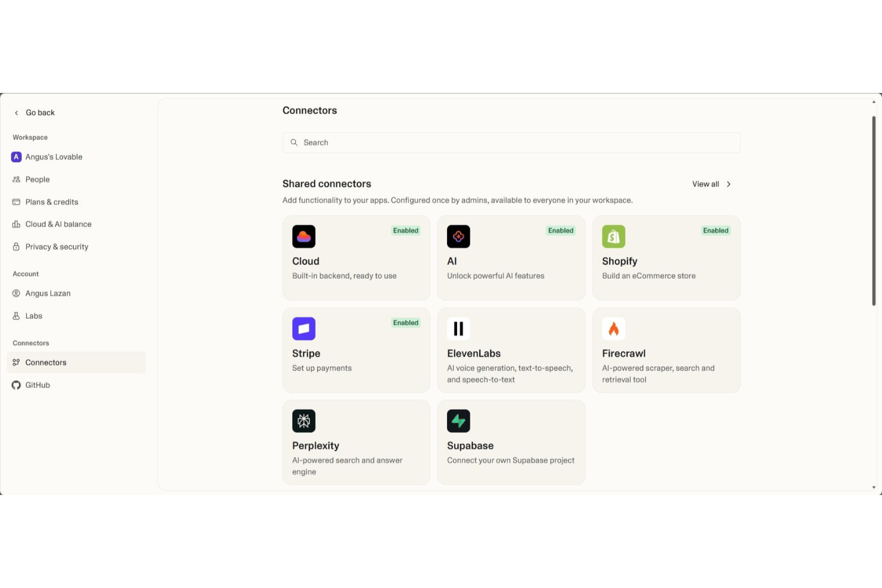Open Plans & credits settings
This screenshot has height=588, width=882.
(76, 202)
